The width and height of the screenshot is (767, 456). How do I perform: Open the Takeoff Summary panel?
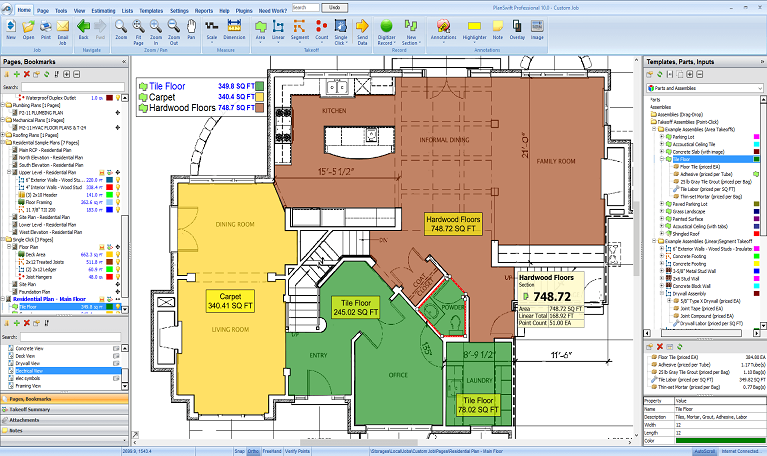65,410
